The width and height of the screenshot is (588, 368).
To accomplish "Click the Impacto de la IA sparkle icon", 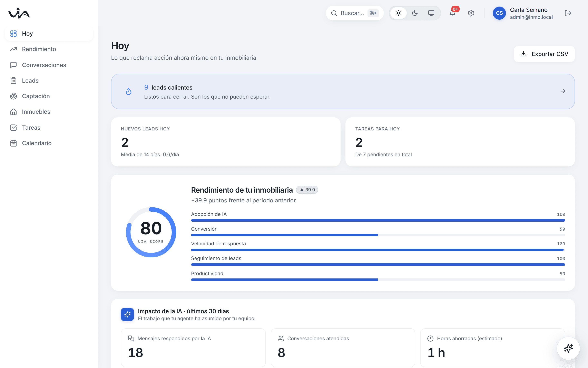I will [127, 314].
